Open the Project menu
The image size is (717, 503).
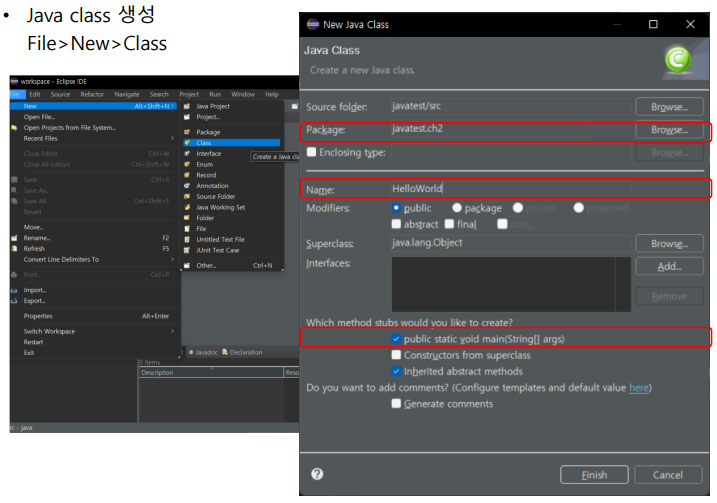189,94
